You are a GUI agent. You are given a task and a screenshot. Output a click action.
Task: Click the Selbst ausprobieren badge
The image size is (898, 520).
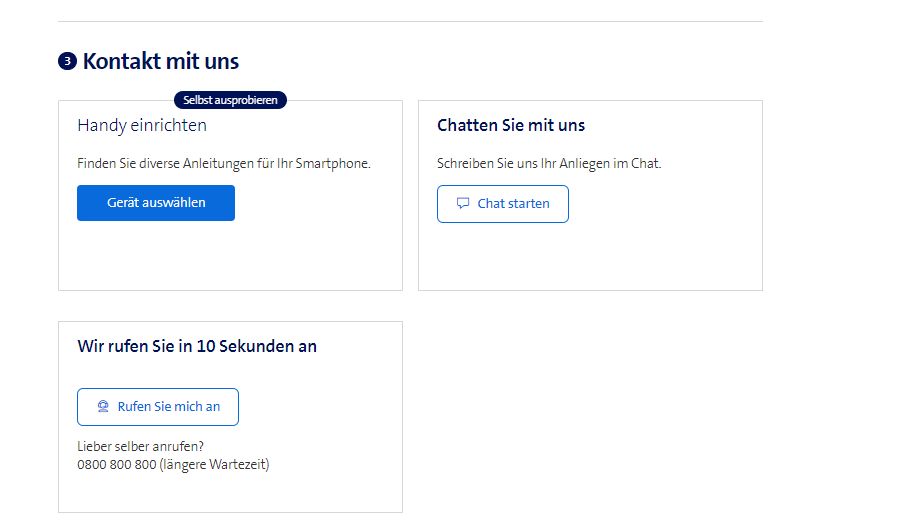point(230,100)
